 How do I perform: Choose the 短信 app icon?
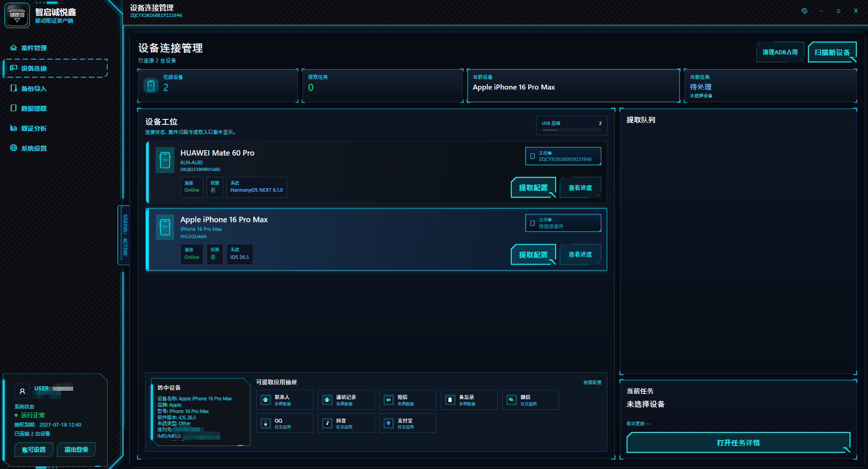pos(389,400)
